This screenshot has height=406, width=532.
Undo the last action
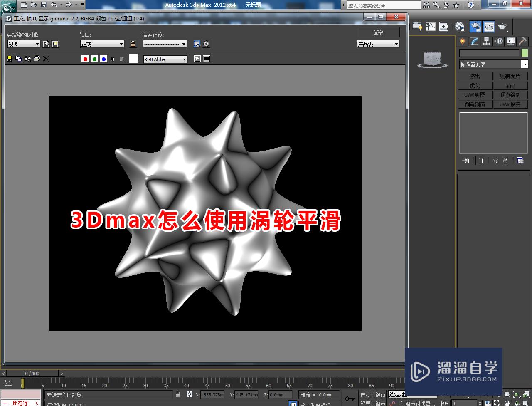[54, 5]
